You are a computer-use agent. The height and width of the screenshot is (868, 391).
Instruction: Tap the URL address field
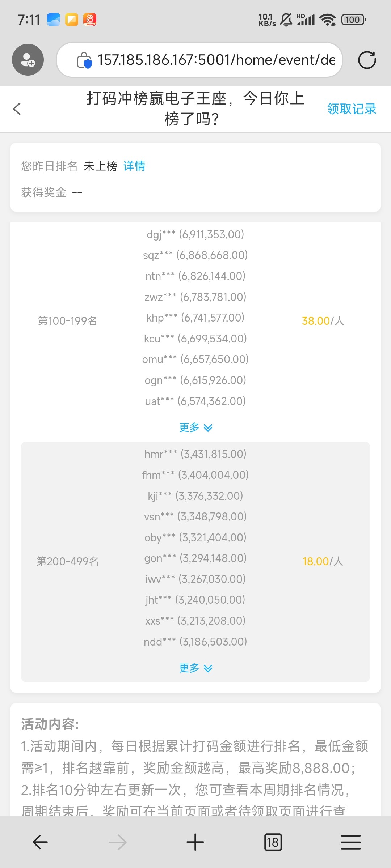tap(216, 60)
